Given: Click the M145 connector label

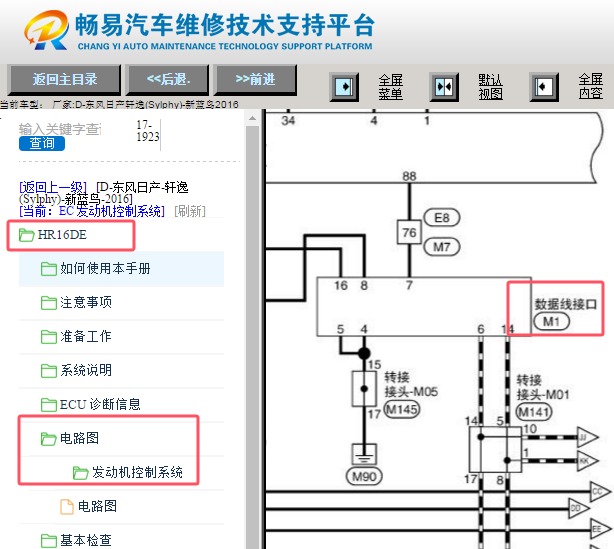Looking at the screenshot, I should pyautogui.click(x=402, y=410).
